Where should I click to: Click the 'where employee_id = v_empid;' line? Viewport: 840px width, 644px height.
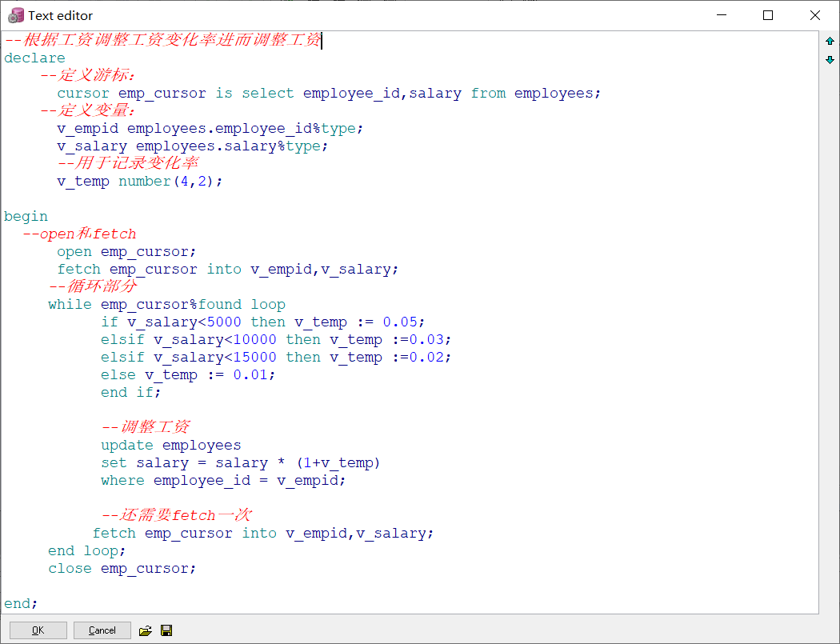click(x=223, y=481)
